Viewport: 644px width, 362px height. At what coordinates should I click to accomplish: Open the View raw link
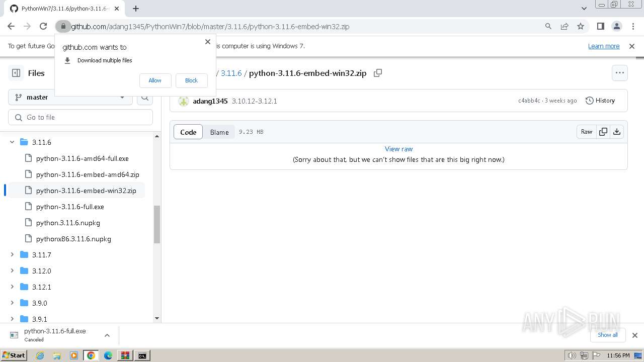click(398, 149)
